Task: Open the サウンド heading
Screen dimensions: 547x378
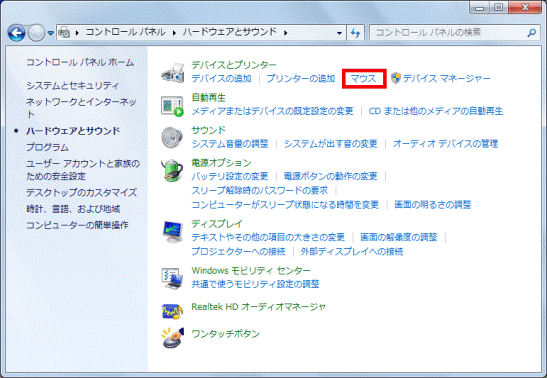Action: point(209,130)
